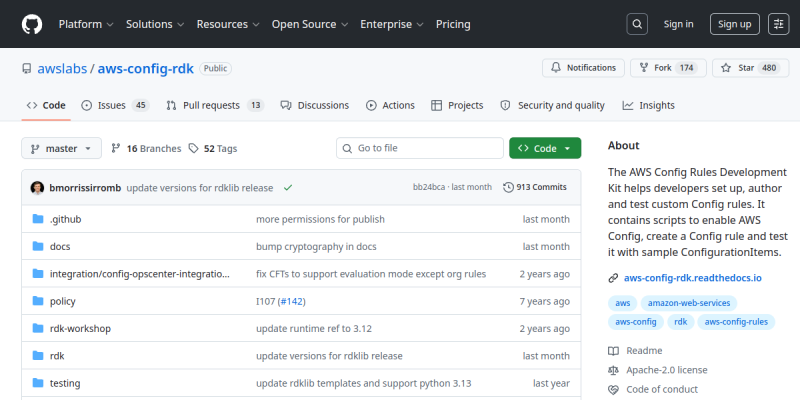Viewport: 800px width, 400px height.
Task: Open the integration/config-opscenter-integration folder
Action: tap(140, 274)
